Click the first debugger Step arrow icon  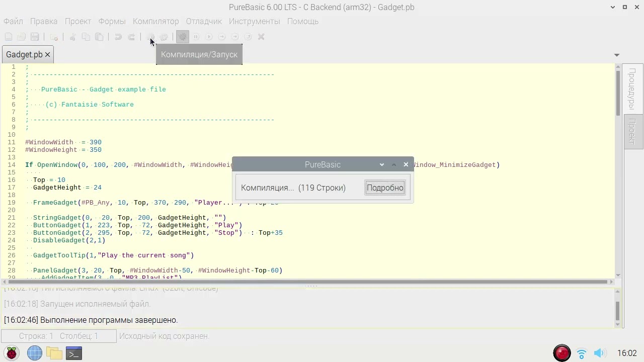222,37
